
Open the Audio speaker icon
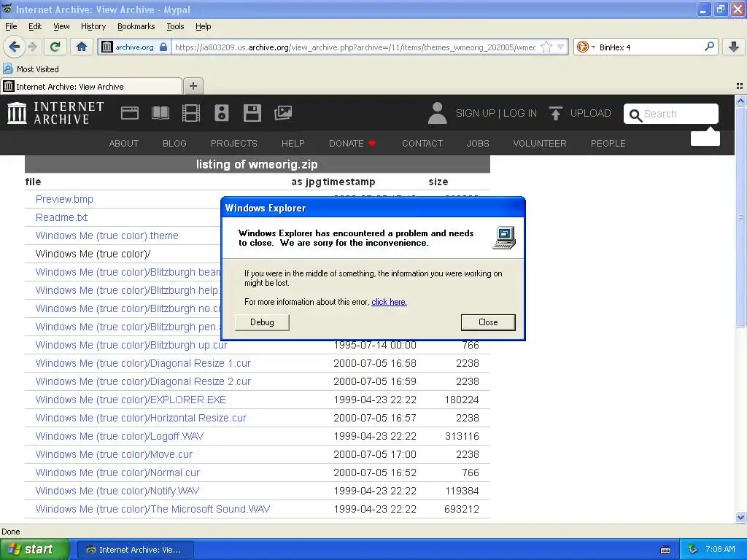(222, 113)
